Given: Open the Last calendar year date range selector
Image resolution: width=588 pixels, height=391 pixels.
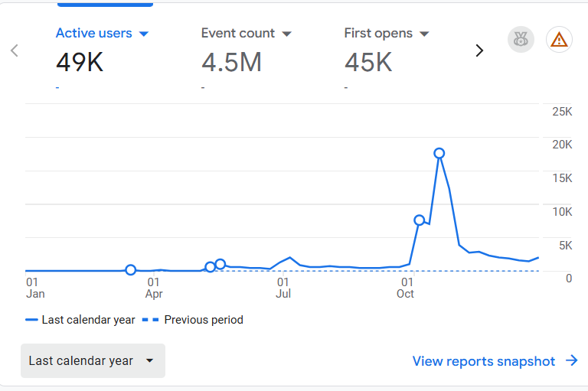Looking at the screenshot, I should pos(93,361).
